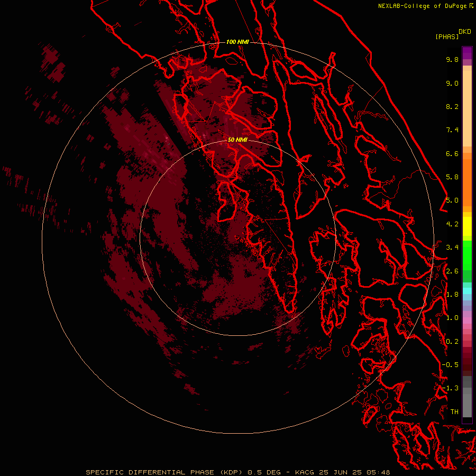Click the 5.8 value on the color scale
Viewport: 476px width, 476px height.
tap(452, 177)
